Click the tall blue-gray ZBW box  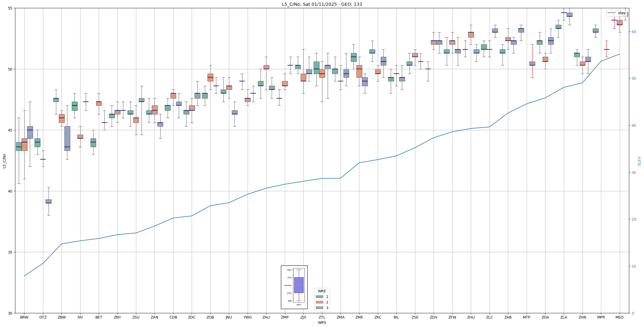(67, 138)
